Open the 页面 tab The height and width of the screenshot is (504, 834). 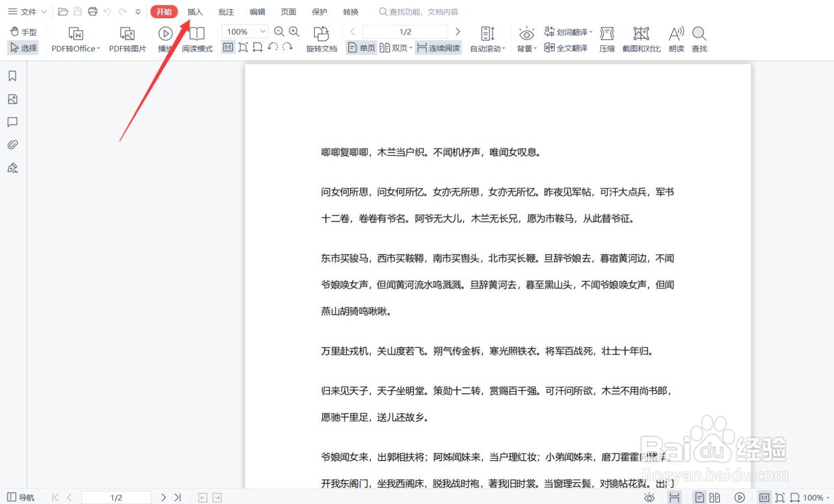click(288, 11)
